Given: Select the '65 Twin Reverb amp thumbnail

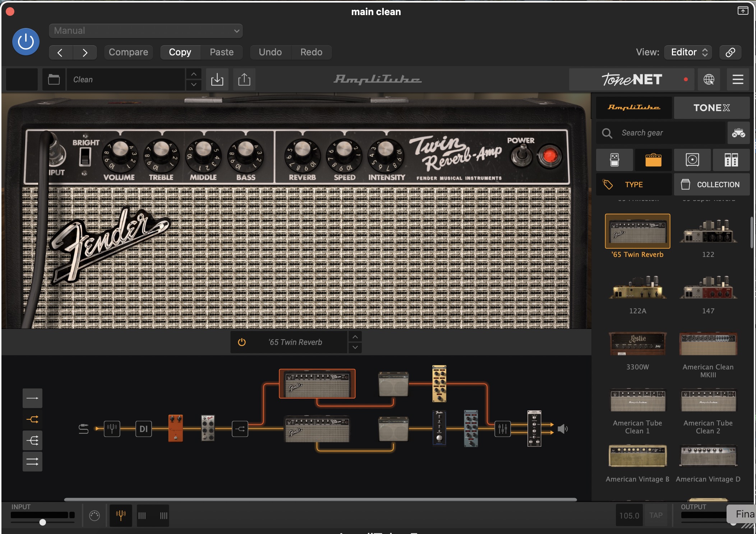Looking at the screenshot, I should (x=637, y=231).
